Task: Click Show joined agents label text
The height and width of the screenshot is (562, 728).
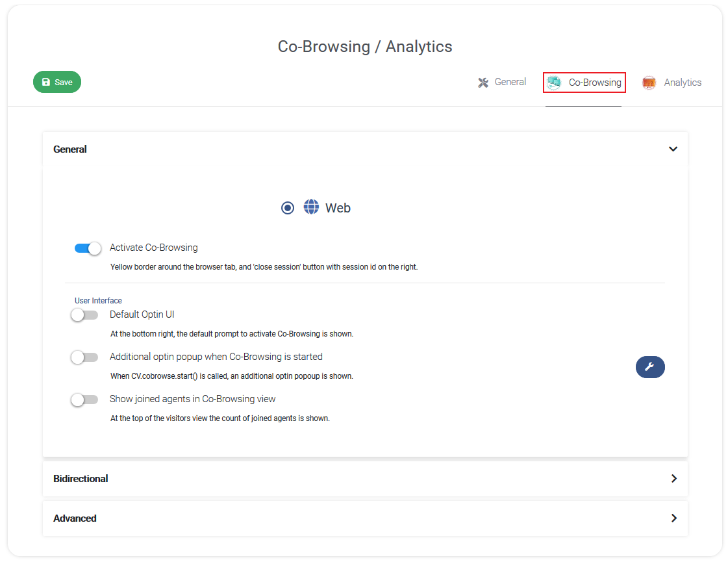Action: (x=192, y=399)
